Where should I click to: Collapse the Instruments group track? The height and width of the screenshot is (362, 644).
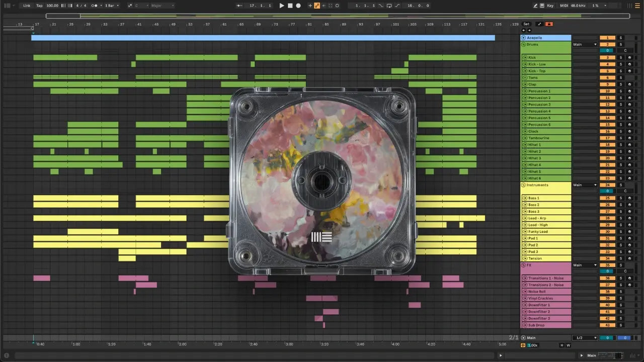pyautogui.click(x=523, y=185)
